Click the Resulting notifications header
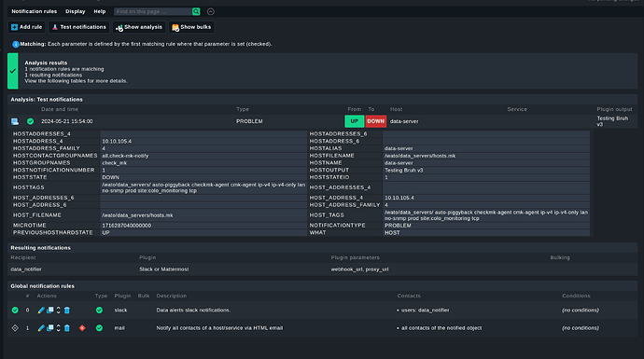 [x=40, y=248]
